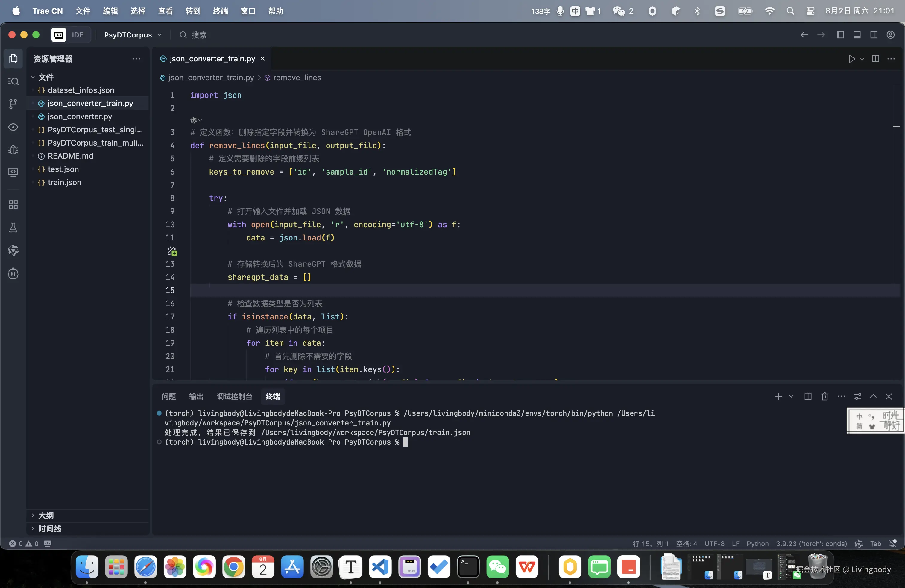
Task: Open the Testing flask icon
Action: (x=13, y=228)
